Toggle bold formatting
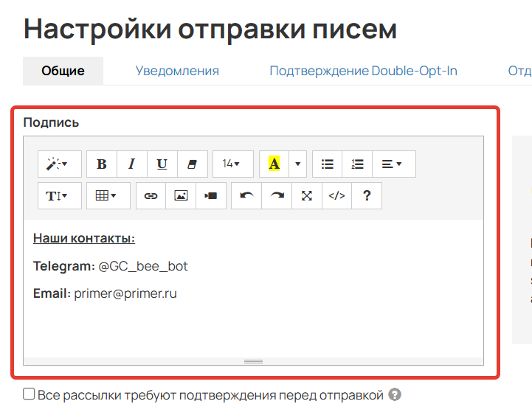Viewport: 532px width, 415px height. point(102,164)
